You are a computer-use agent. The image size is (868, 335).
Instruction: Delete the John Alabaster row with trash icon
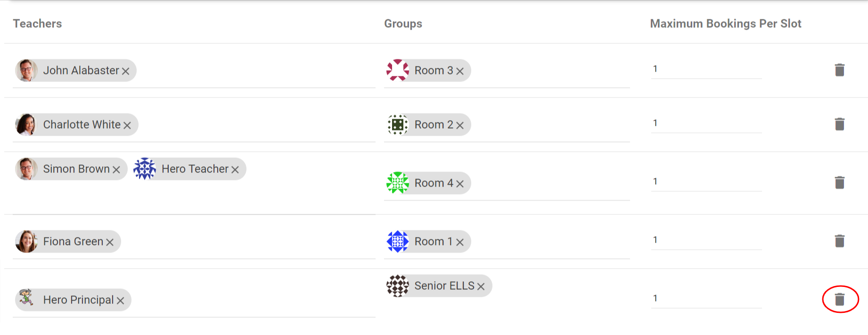point(840,69)
